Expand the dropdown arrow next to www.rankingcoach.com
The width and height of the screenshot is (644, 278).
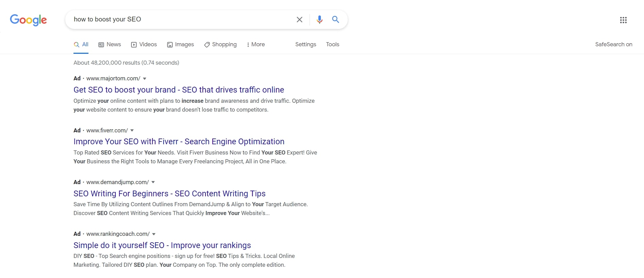tap(154, 234)
